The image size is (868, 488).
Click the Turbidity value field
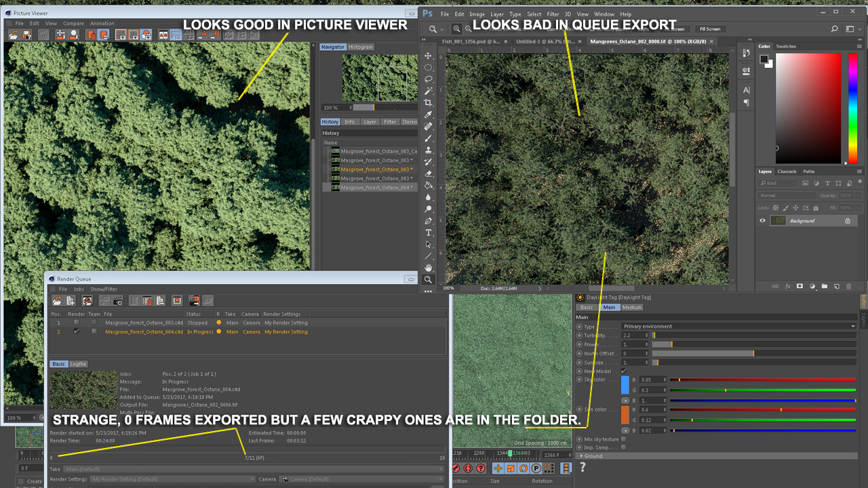635,335
